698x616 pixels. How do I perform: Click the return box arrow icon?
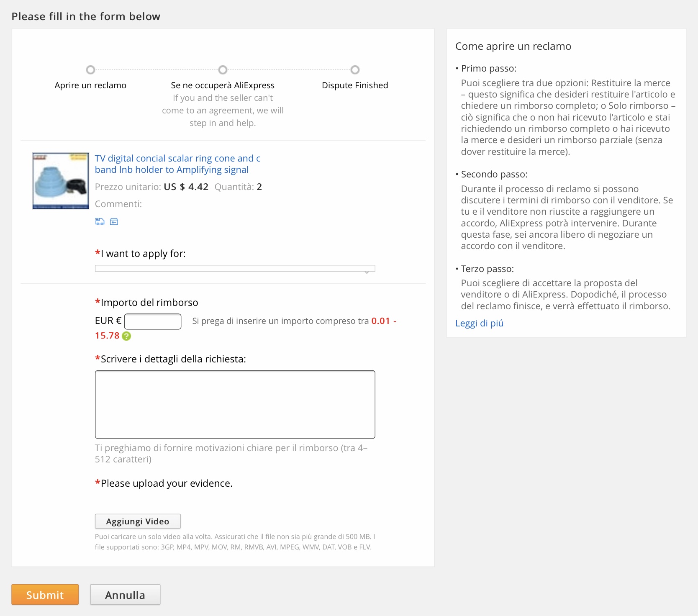pos(114,221)
